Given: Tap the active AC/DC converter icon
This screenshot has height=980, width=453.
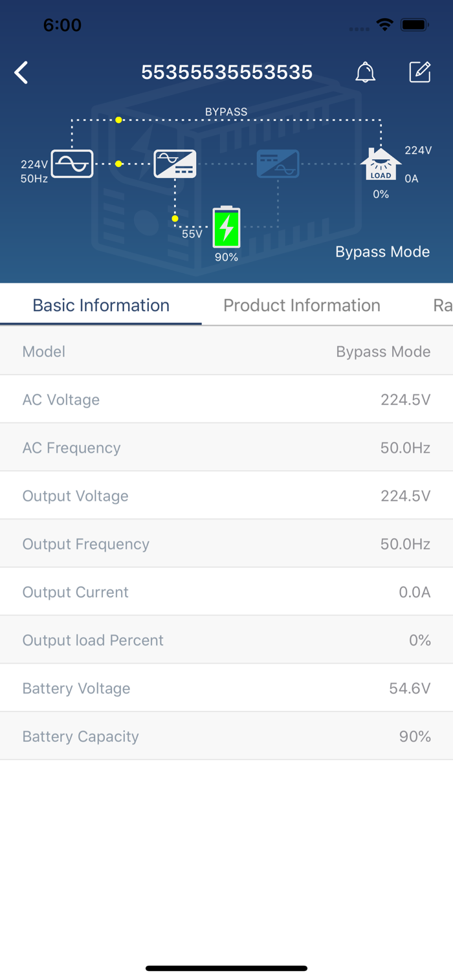Looking at the screenshot, I should pyautogui.click(x=175, y=164).
